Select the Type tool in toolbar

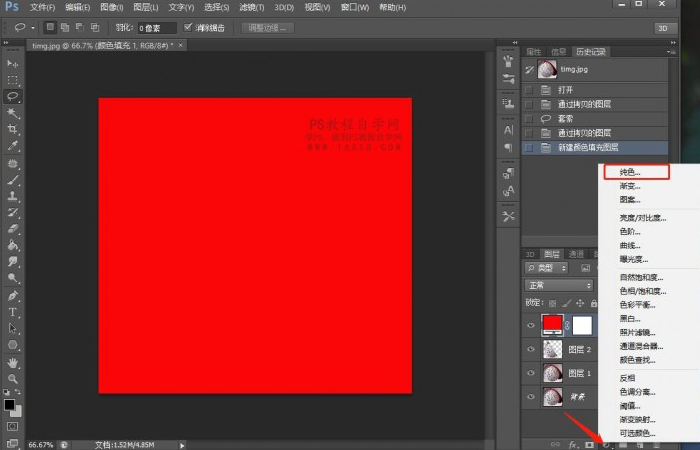click(x=13, y=312)
